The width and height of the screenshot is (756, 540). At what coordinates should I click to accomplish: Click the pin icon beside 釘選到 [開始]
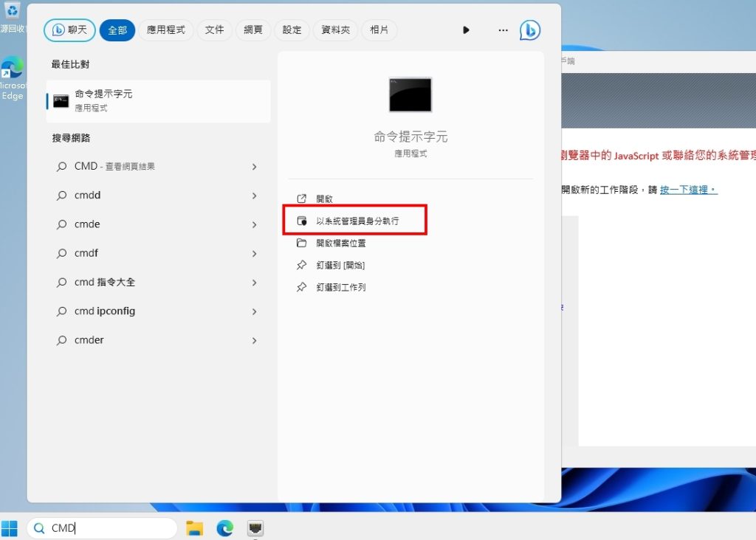tap(302, 265)
